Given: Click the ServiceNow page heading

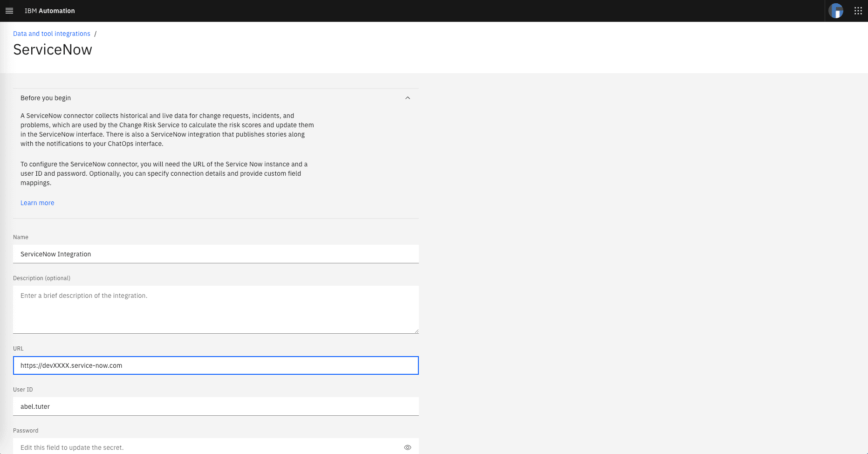Looking at the screenshot, I should tap(53, 49).
